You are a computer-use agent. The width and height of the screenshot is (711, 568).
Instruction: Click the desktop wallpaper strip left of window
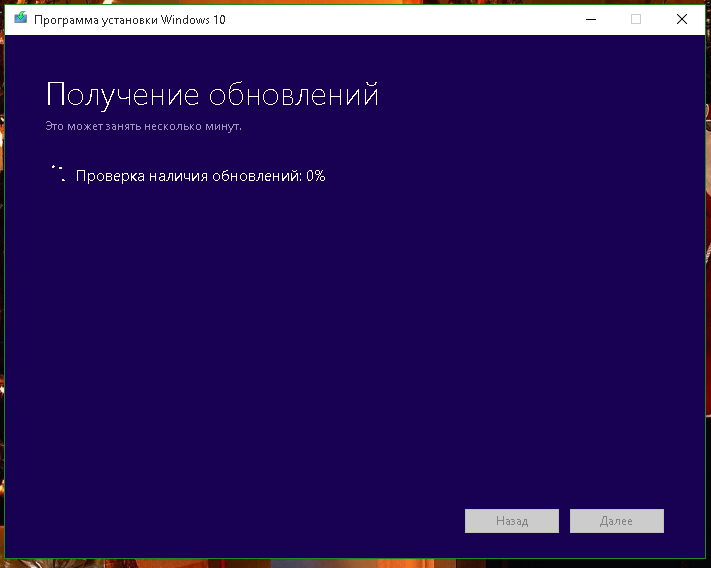click(2, 300)
